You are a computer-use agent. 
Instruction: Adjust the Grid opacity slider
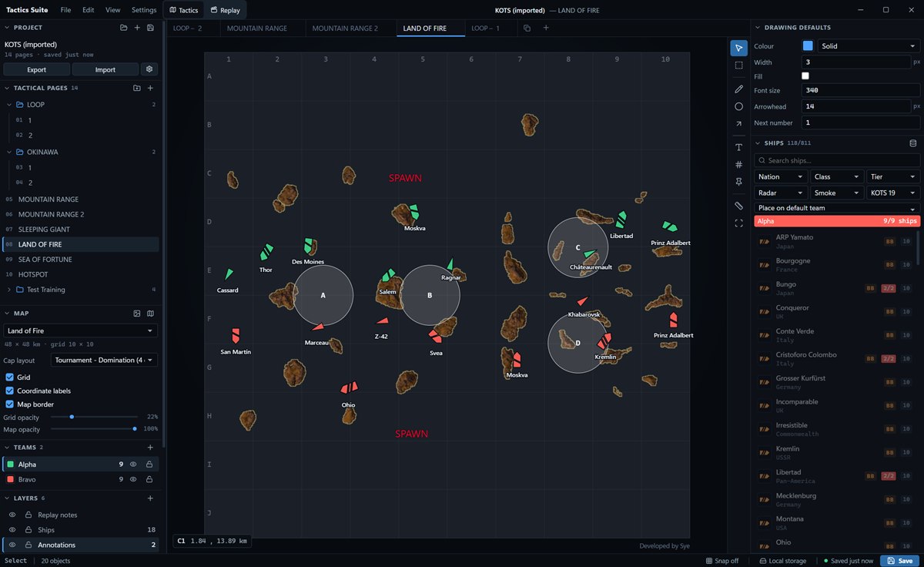click(94, 417)
